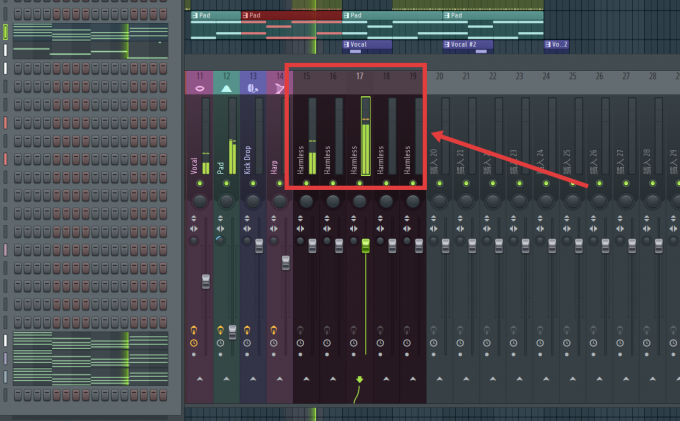680x421 pixels.
Task: Select the Kick Drop track name label
Action: pos(247,160)
